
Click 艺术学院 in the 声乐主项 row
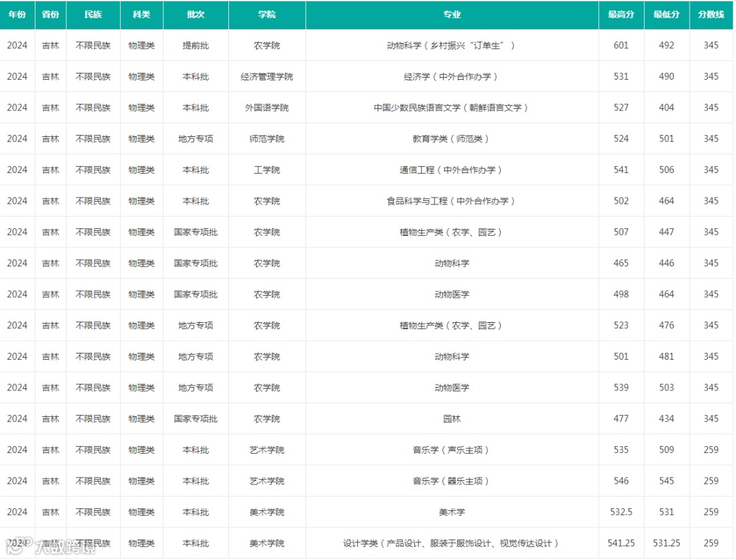click(x=266, y=450)
